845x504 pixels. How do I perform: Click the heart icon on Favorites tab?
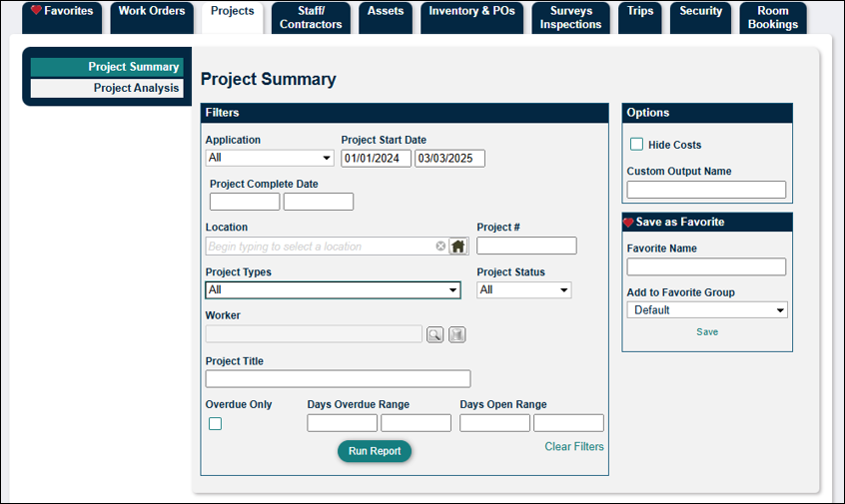coord(36,10)
